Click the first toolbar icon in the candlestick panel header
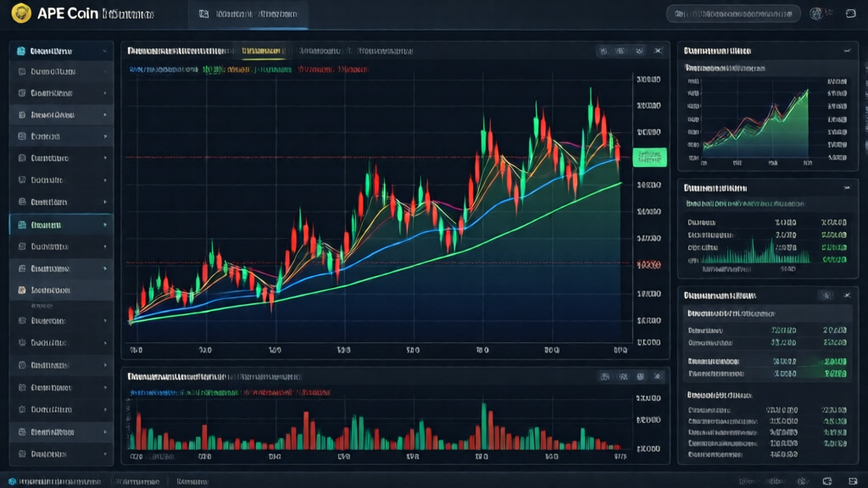The width and height of the screenshot is (868, 488). 604,51
